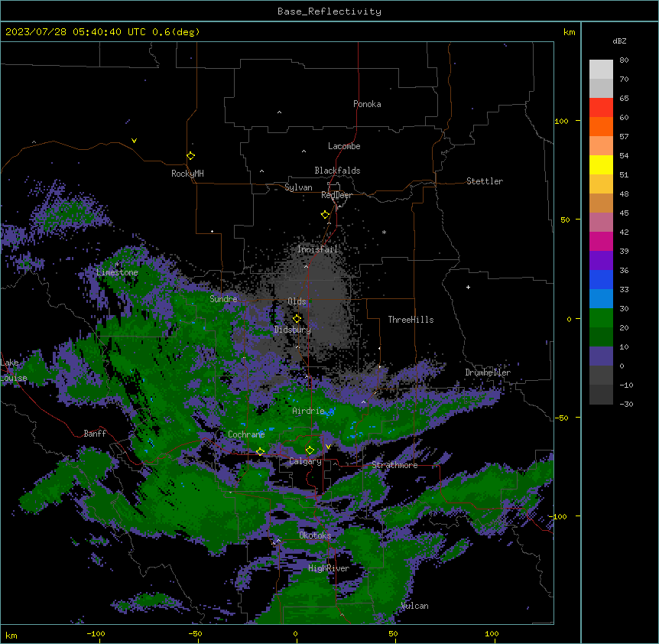Click the yellow diamond marker below Cochrane
The image size is (659, 644).
click(x=260, y=452)
